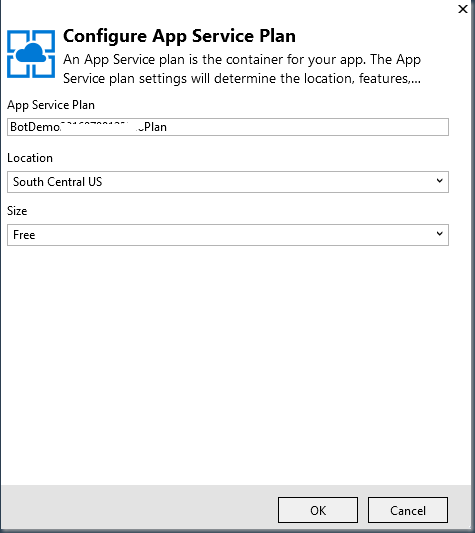The height and width of the screenshot is (533, 475).
Task: Click the grey footer bar beside OK
Action: 139,507
